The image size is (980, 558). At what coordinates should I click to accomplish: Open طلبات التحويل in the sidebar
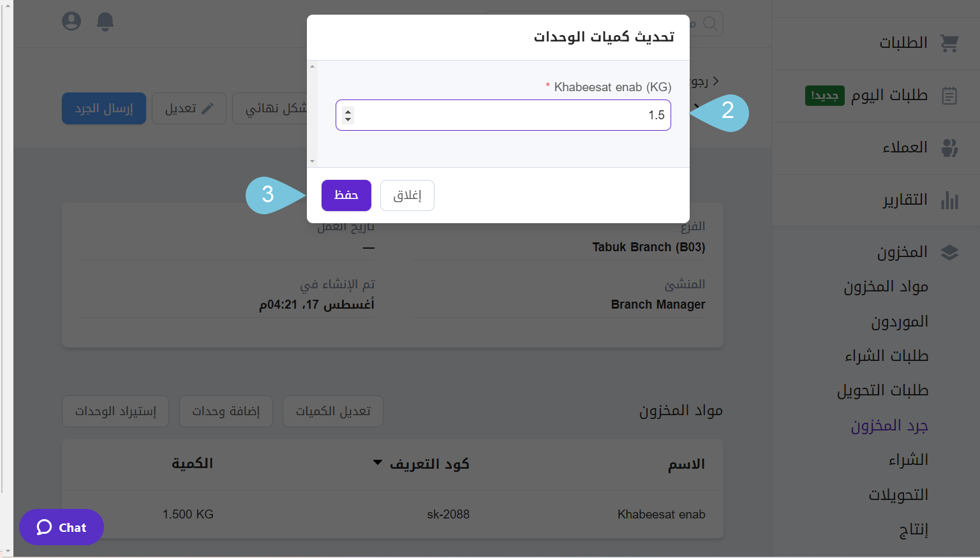pos(882,390)
